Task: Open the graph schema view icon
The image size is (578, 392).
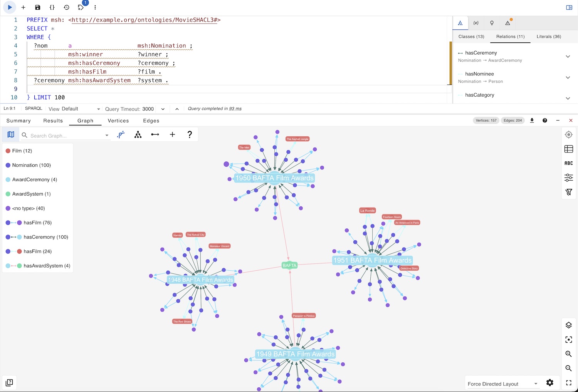Action: (x=460, y=23)
